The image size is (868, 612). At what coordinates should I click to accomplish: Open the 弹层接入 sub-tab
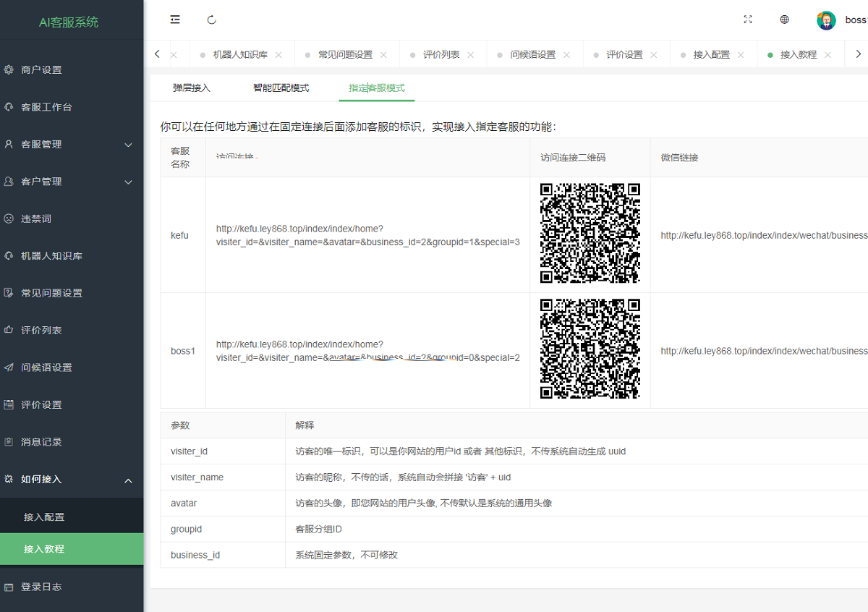(192, 88)
